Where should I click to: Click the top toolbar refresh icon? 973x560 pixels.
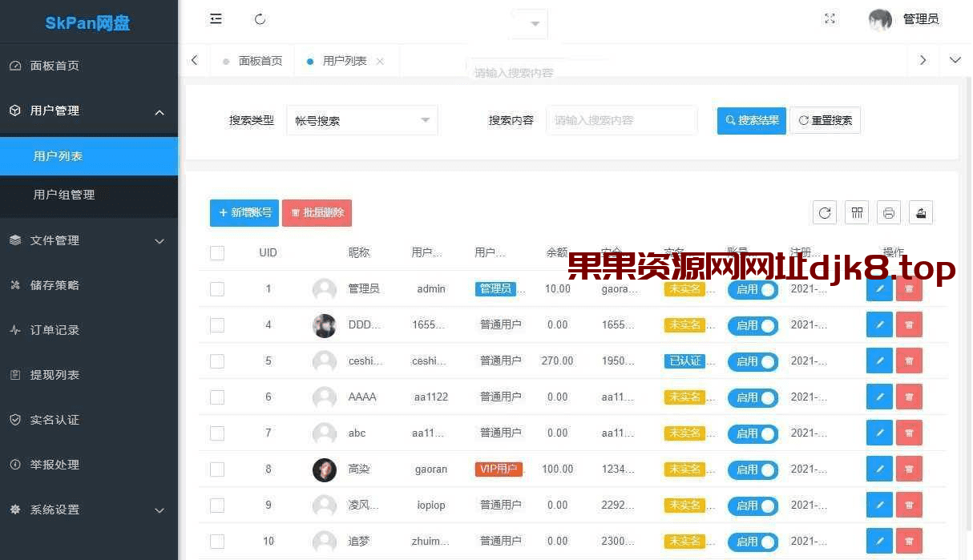(x=260, y=18)
